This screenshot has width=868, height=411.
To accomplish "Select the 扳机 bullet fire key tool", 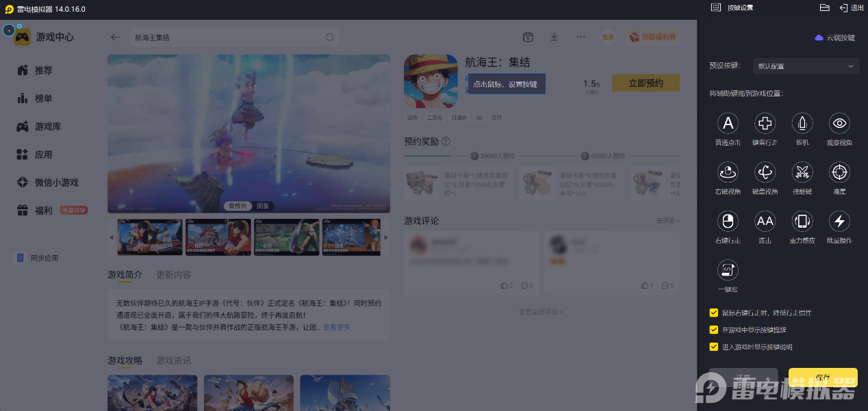I will (x=802, y=124).
